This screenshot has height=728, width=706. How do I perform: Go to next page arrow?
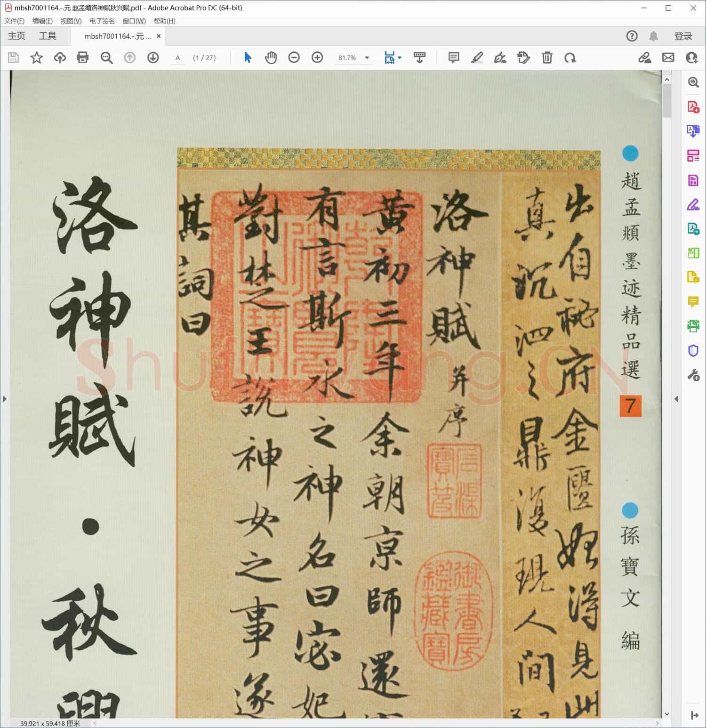(153, 57)
